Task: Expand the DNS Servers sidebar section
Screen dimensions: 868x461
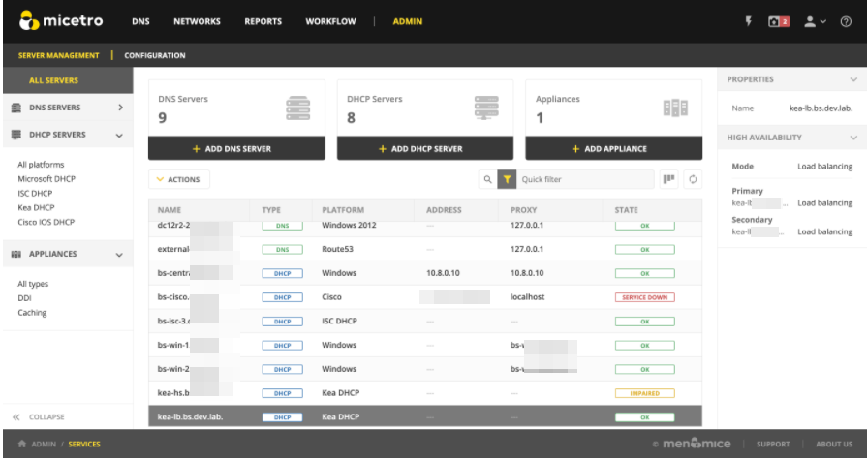Action: click(120, 108)
